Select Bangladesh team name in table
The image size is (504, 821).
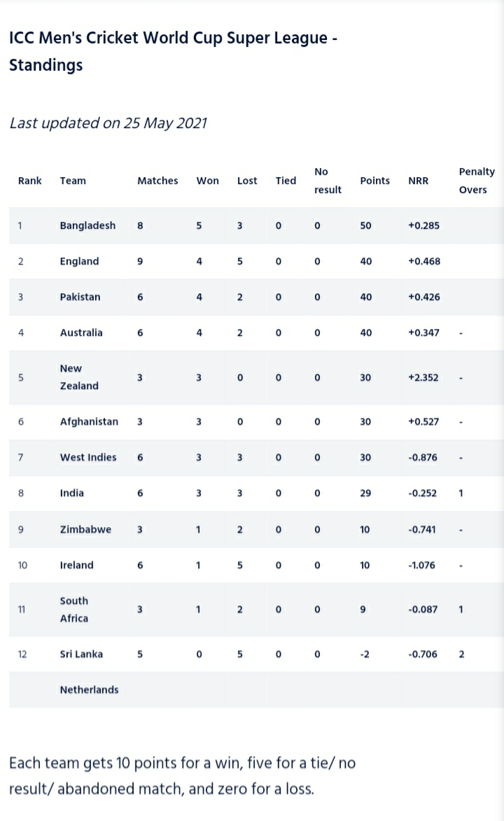[x=87, y=225]
